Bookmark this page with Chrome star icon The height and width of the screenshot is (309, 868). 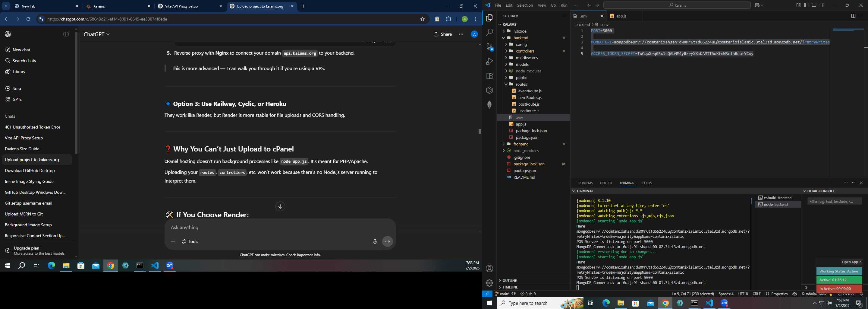423,19
